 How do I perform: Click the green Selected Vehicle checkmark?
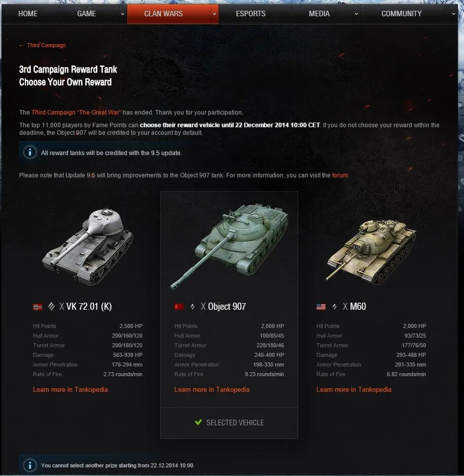pyautogui.click(x=198, y=422)
